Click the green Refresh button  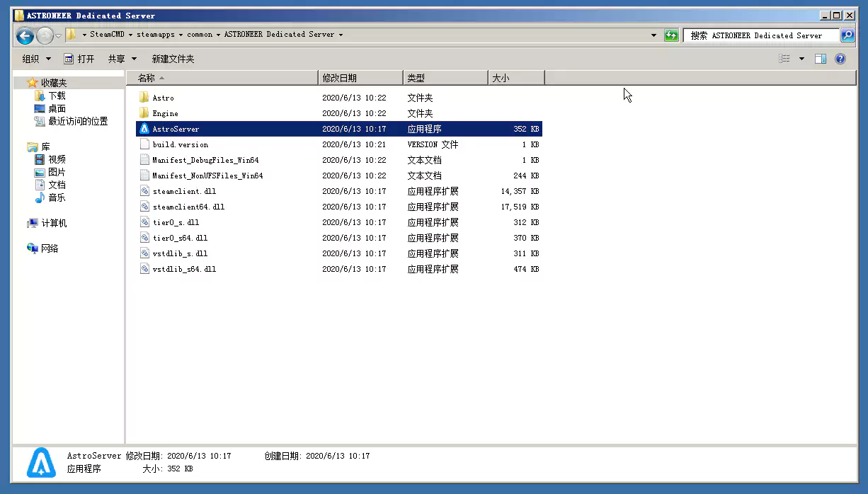coord(671,35)
